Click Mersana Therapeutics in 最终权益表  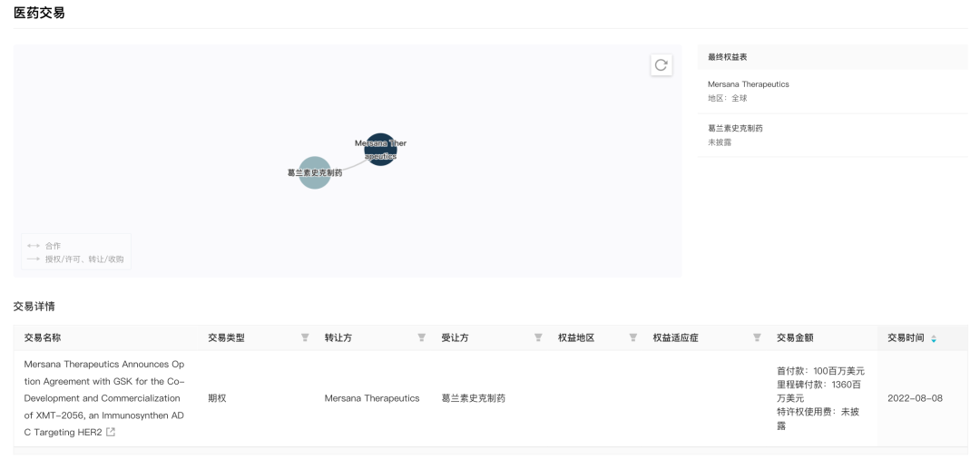tap(748, 84)
